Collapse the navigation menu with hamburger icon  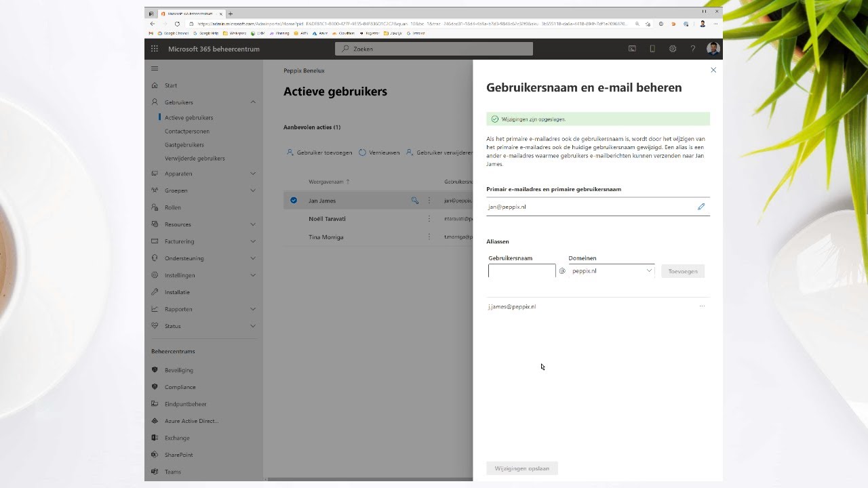pyautogui.click(x=155, y=68)
